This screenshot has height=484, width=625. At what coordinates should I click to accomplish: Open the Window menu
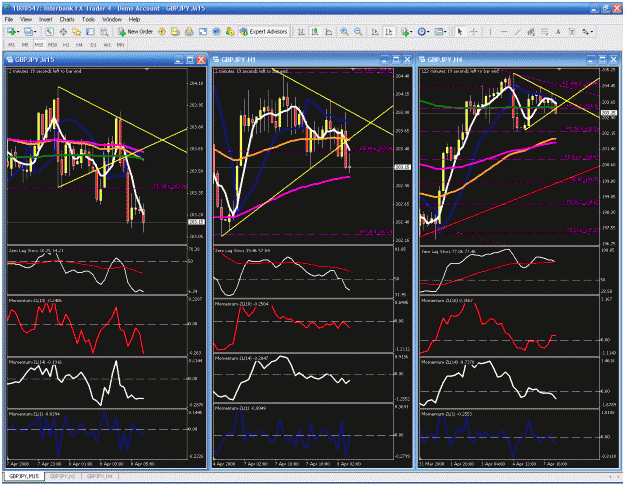[x=112, y=19]
